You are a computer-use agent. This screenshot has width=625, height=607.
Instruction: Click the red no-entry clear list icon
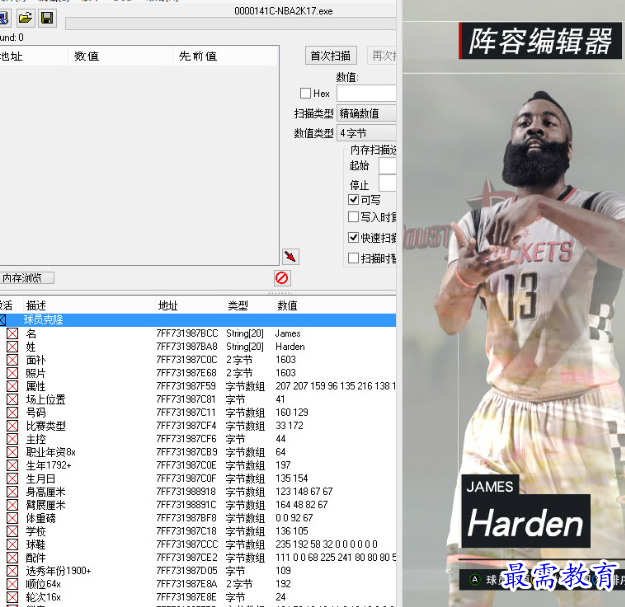click(282, 278)
